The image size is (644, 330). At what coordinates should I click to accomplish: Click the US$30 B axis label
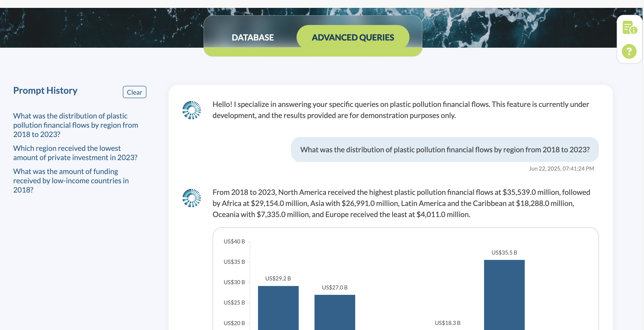coord(234,282)
